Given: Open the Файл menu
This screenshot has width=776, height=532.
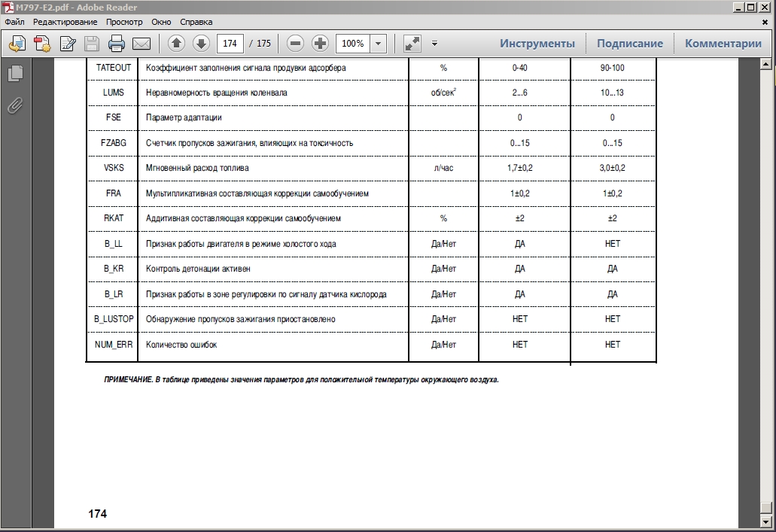Looking at the screenshot, I should tap(14, 22).
